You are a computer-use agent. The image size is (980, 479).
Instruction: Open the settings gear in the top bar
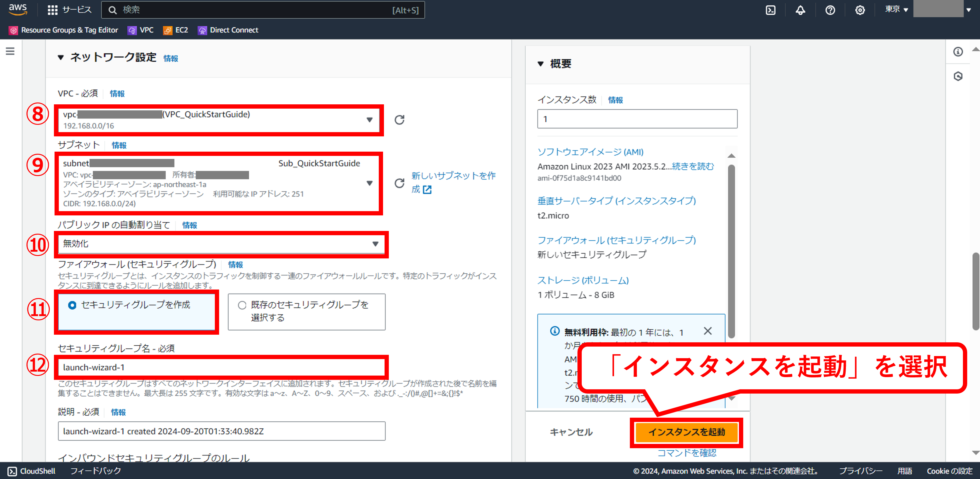tap(860, 10)
